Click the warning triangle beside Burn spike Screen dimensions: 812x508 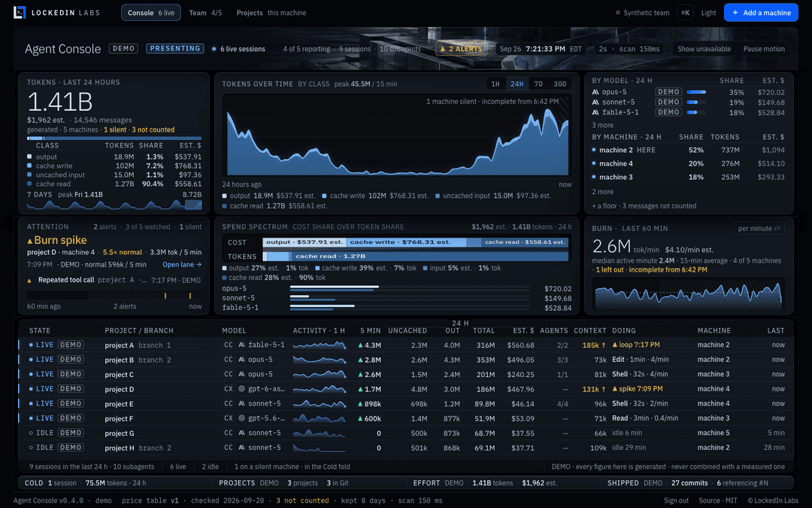[30, 241]
